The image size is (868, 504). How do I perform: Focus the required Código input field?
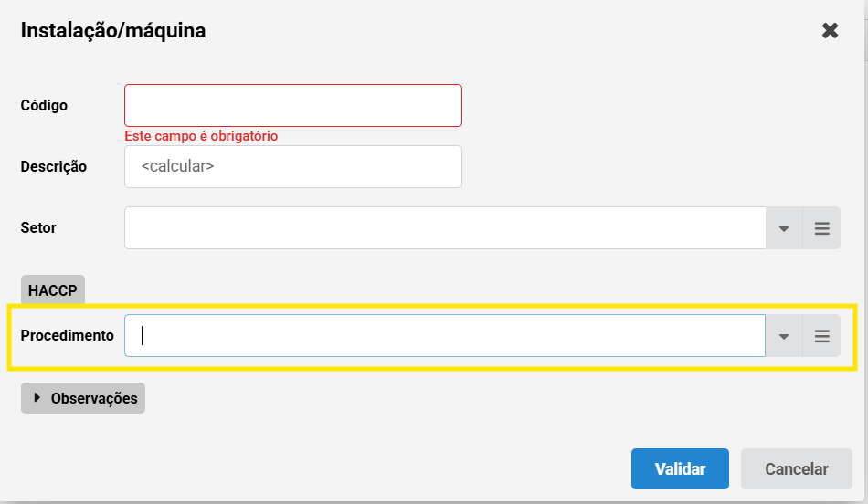pos(293,105)
